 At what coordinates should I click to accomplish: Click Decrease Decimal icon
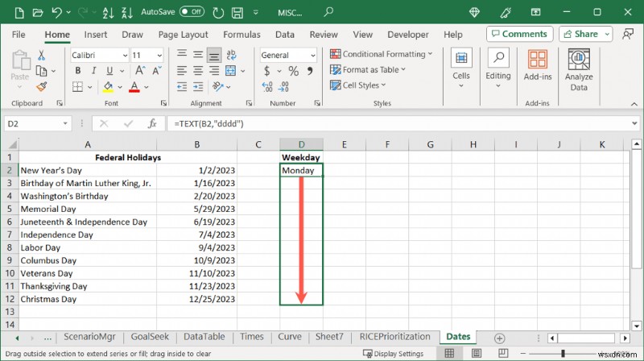(283, 87)
